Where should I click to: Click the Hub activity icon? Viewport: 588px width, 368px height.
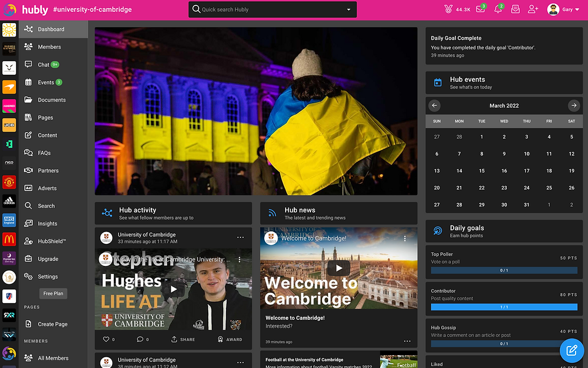coord(107,213)
